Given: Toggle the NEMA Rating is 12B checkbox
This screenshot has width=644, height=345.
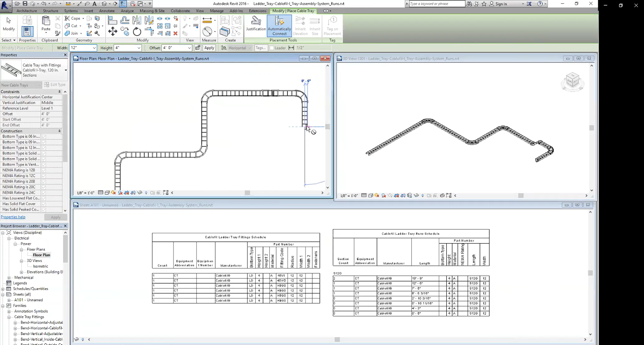Looking at the screenshot, I should coord(44,170).
